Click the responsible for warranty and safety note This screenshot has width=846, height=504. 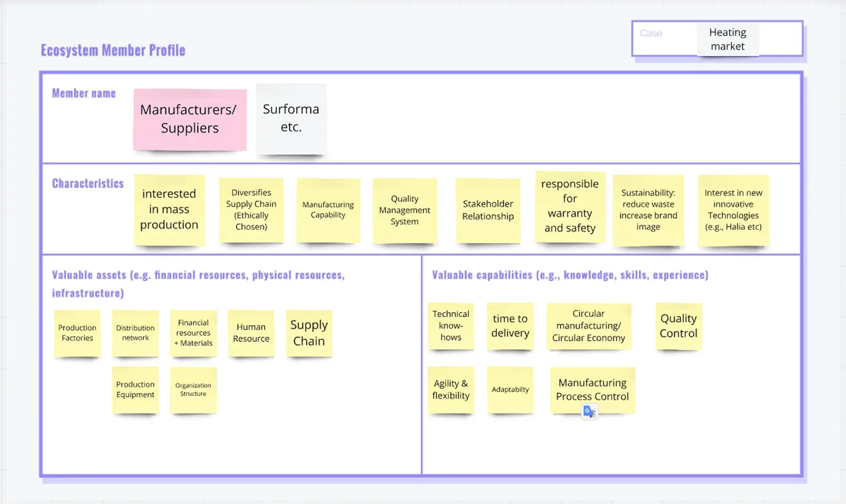(x=569, y=206)
